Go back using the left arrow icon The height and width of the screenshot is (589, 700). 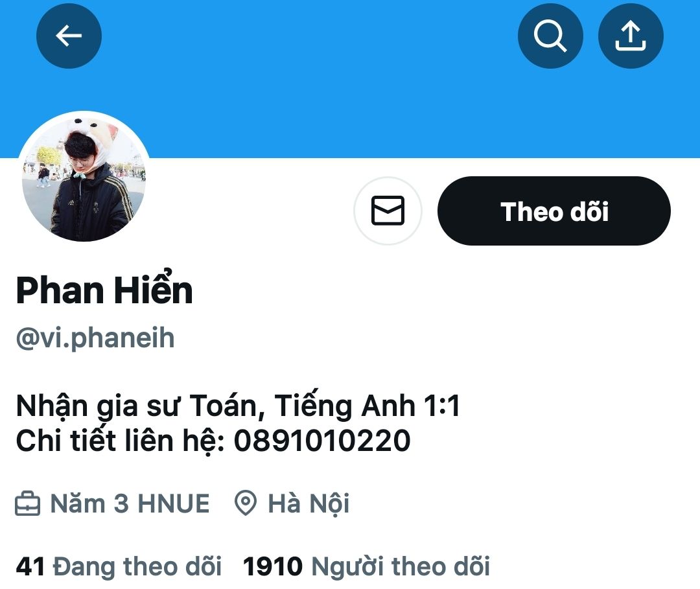coord(69,36)
